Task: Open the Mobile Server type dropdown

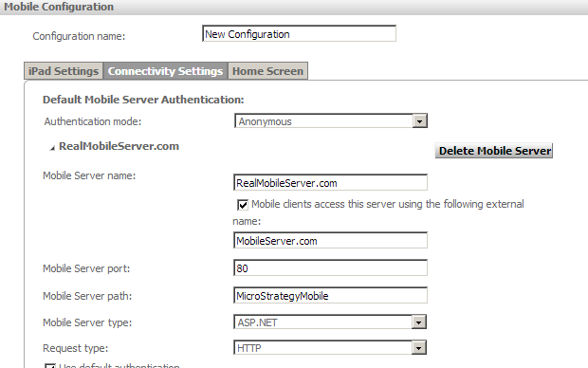Action: (330, 322)
